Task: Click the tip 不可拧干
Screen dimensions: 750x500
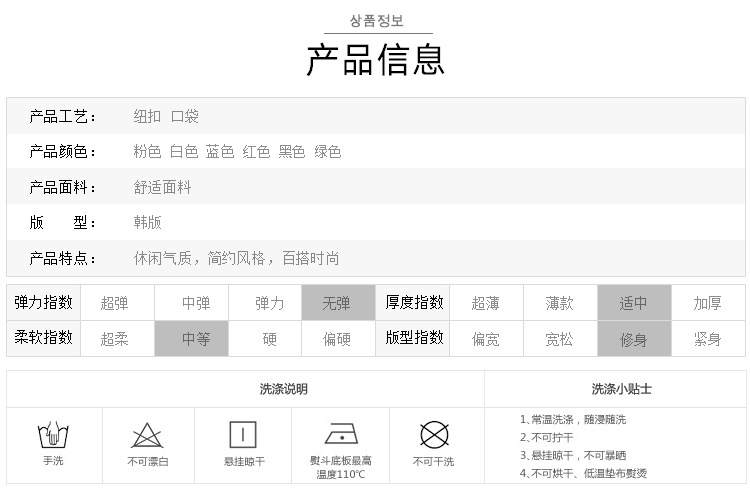Action: [547, 438]
